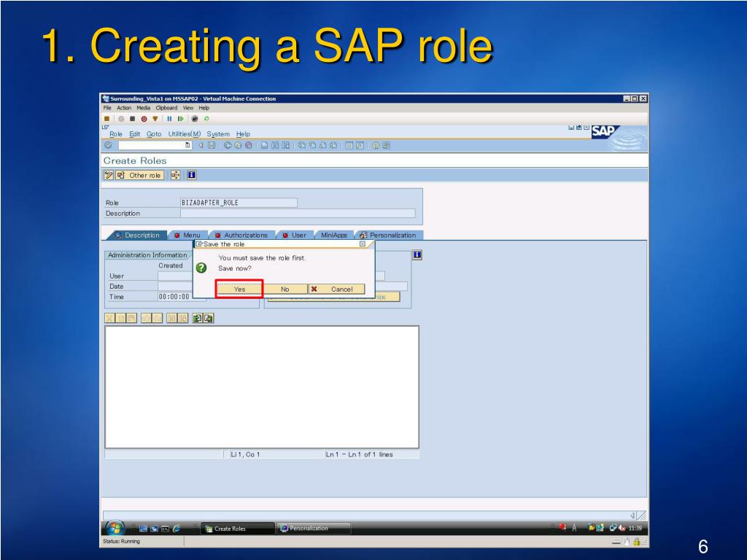The image size is (747, 560).
Task: Open Internet Explorer from quick launch
Action: tap(177, 529)
